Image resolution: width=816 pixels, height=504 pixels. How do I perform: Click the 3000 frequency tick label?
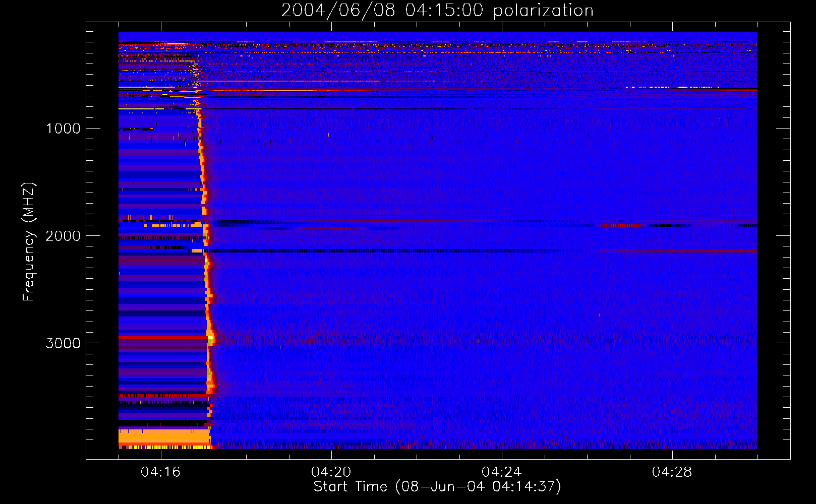click(x=63, y=343)
